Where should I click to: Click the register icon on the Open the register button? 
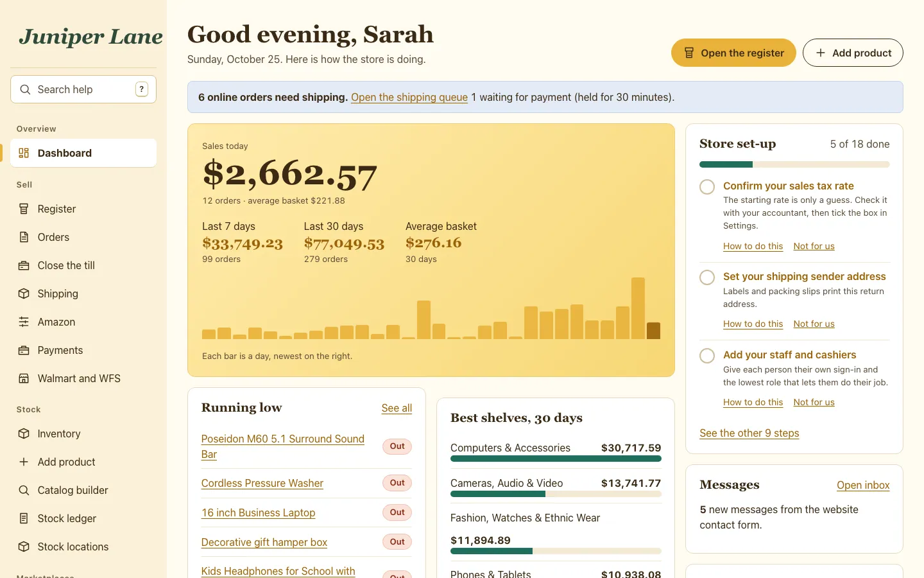689,53
